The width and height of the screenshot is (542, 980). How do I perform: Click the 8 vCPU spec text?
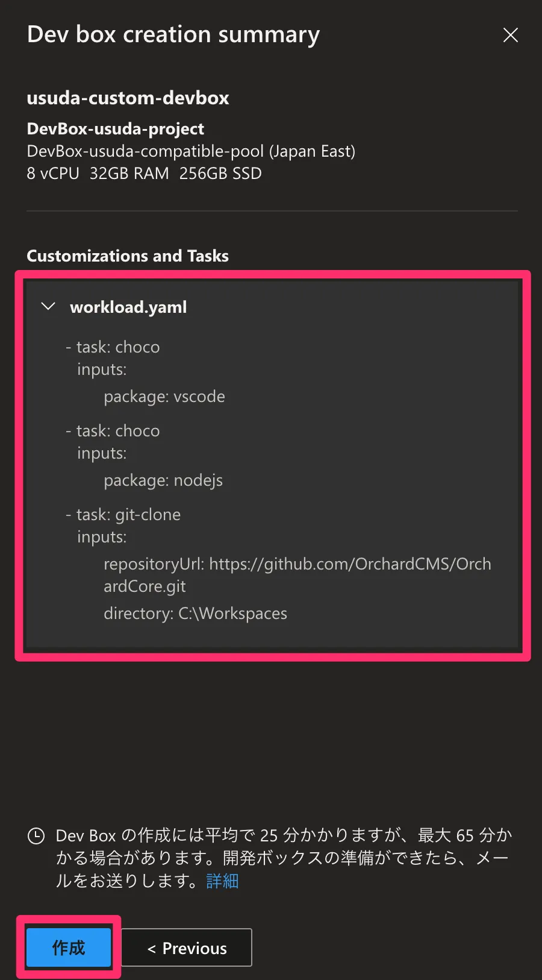pos(53,174)
